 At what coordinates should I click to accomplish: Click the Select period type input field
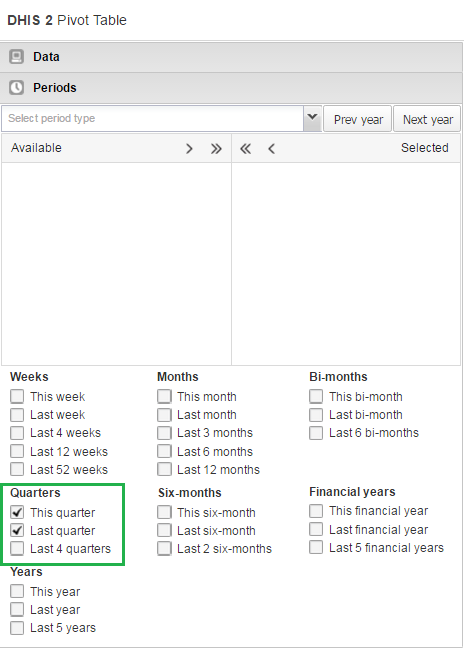tap(152, 119)
